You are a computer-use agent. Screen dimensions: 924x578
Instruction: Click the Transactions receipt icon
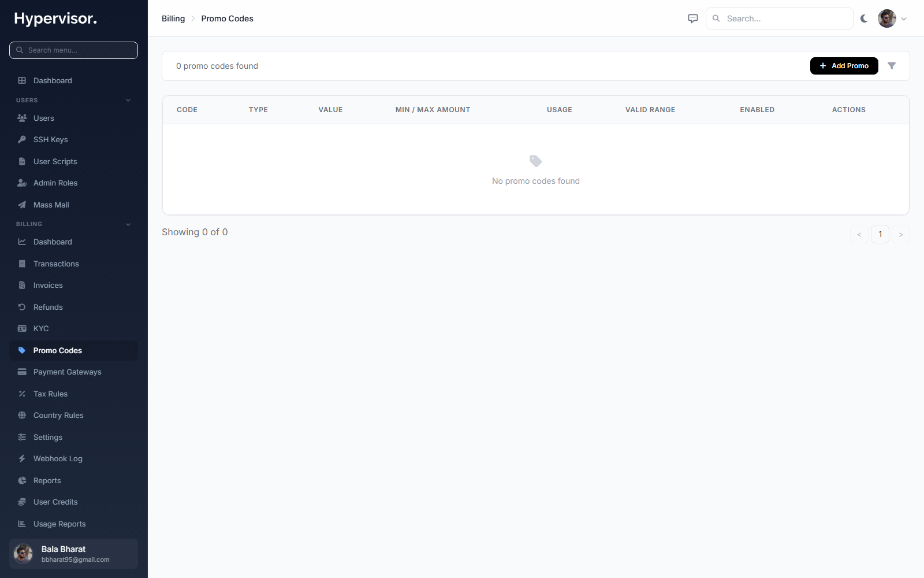coord(22,264)
